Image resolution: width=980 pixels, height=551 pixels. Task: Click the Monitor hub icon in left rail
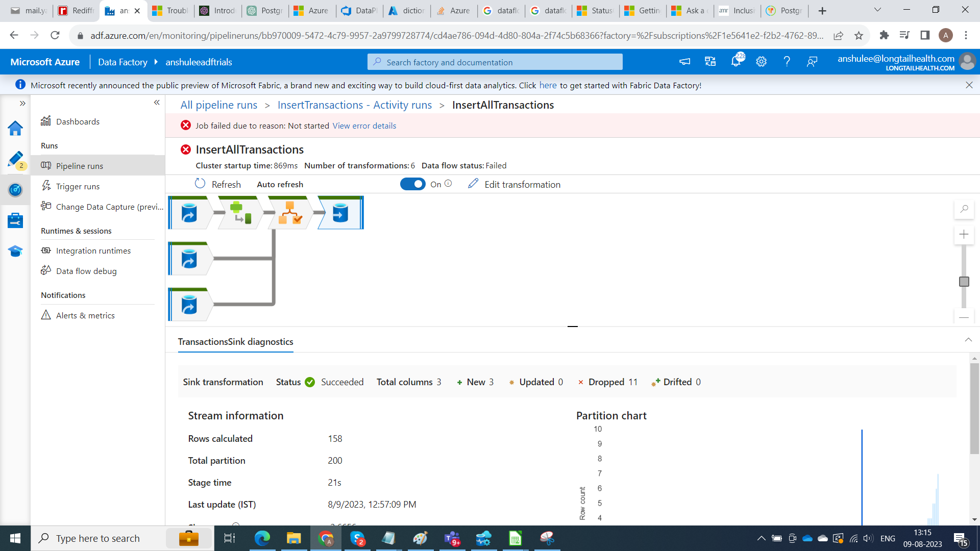[x=15, y=190]
